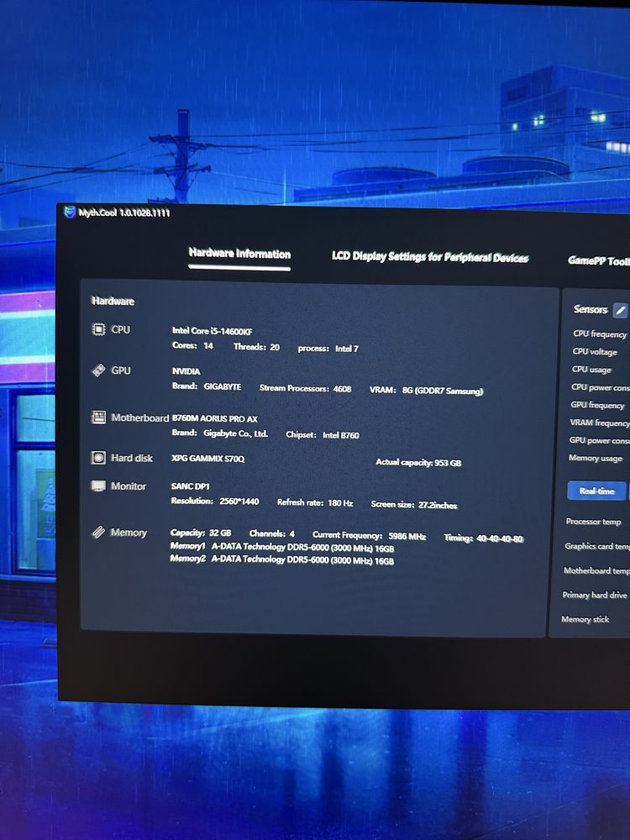
Task: Switch to Hardware Information tab
Action: [x=239, y=254]
